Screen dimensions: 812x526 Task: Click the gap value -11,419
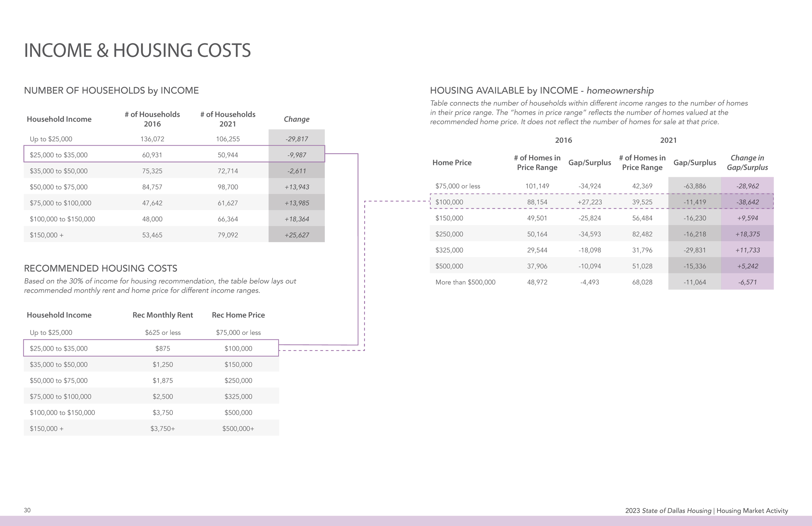click(x=695, y=202)
